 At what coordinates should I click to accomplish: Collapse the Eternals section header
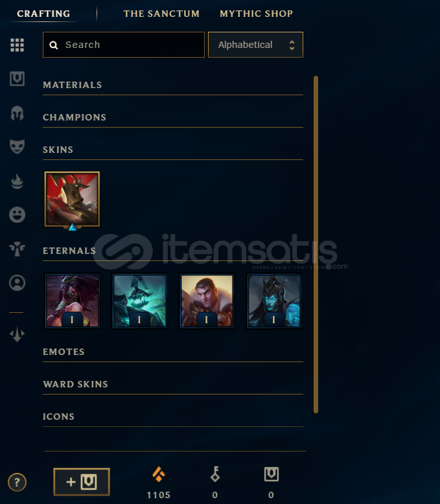click(173, 251)
